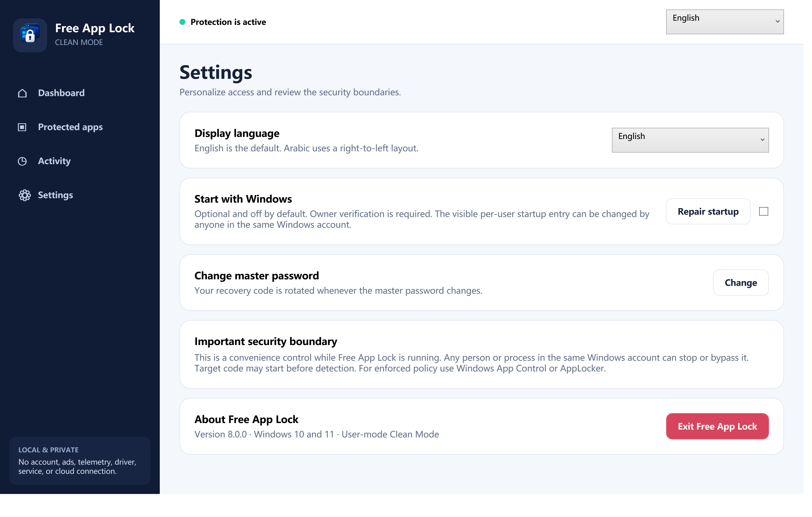
Task: Click the Free App Lock padlock logo
Action: (x=30, y=35)
